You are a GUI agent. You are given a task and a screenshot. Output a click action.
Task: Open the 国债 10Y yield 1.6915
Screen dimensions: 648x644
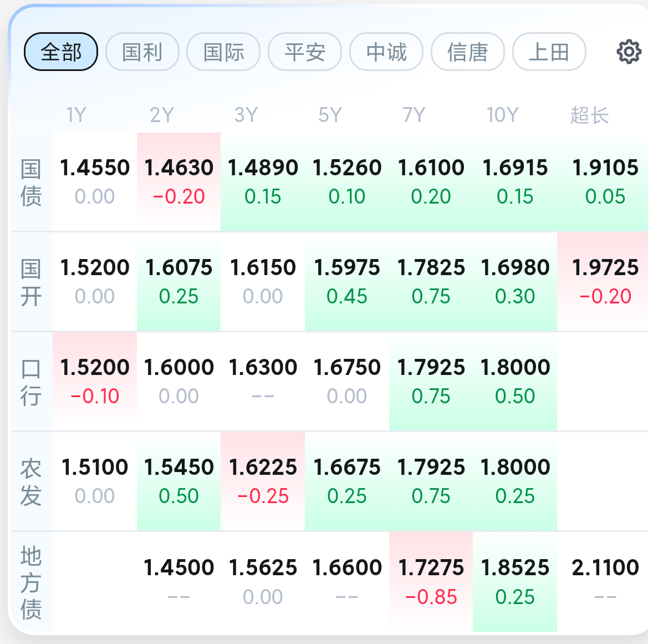coord(515,181)
